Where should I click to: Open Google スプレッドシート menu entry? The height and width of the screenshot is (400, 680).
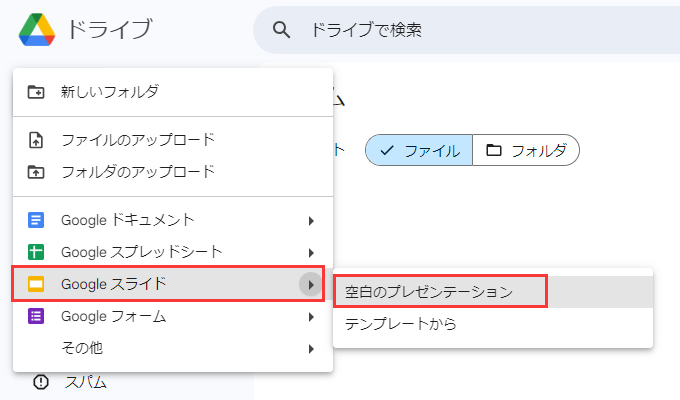tap(173, 252)
